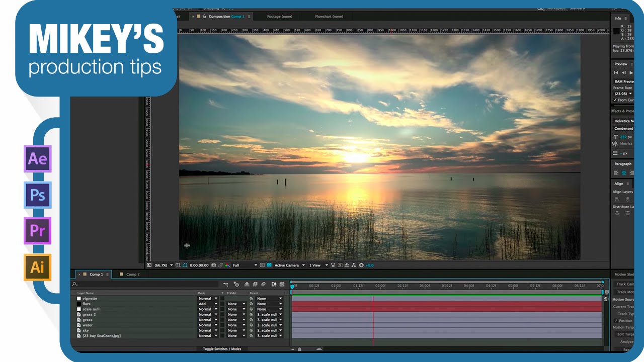
Task: Click the Always Preview This View icon
Action: click(149, 265)
